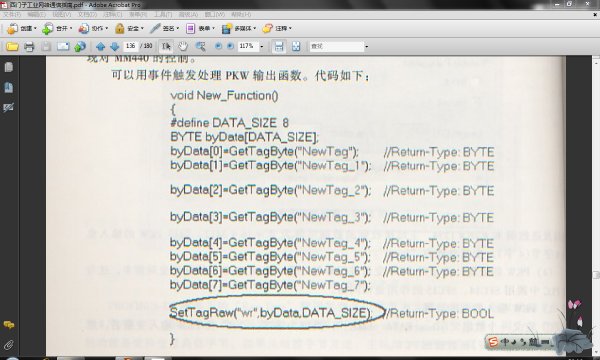Image resolution: width=600 pixels, height=360 pixels.
Task: Toggle scrolling page display mode
Action: [279, 47]
